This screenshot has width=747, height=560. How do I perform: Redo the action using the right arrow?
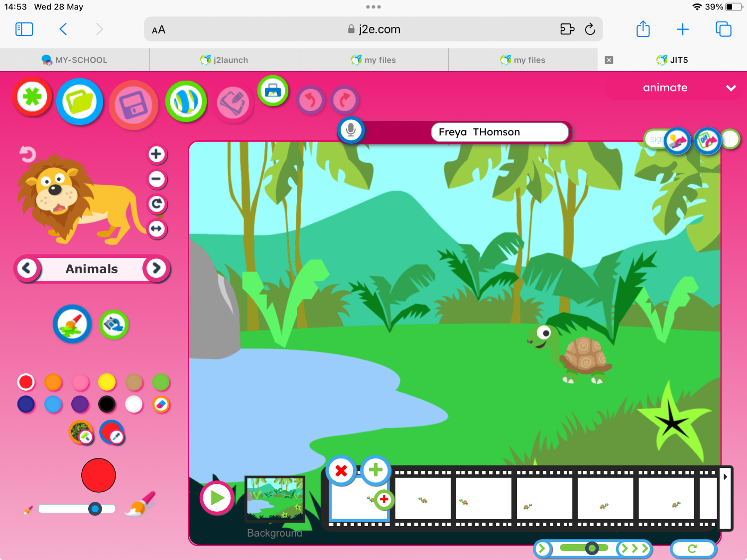click(x=344, y=100)
